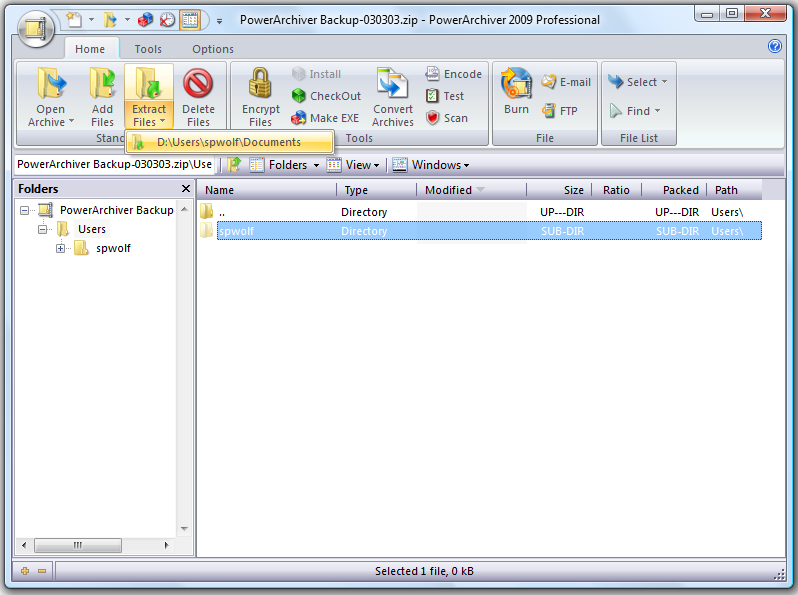
Task: Click the Convert Archives icon
Action: 392,83
